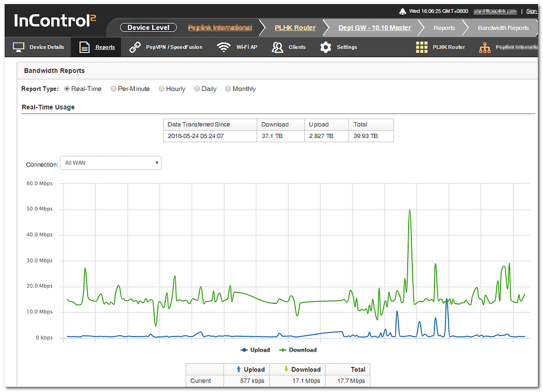Viewport: 543px width, 392px height.
Task: Click the PLHK Router grid icon
Action: coord(422,47)
